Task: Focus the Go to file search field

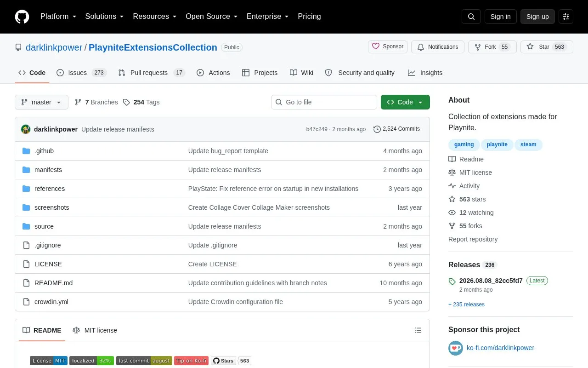Action: [324, 102]
